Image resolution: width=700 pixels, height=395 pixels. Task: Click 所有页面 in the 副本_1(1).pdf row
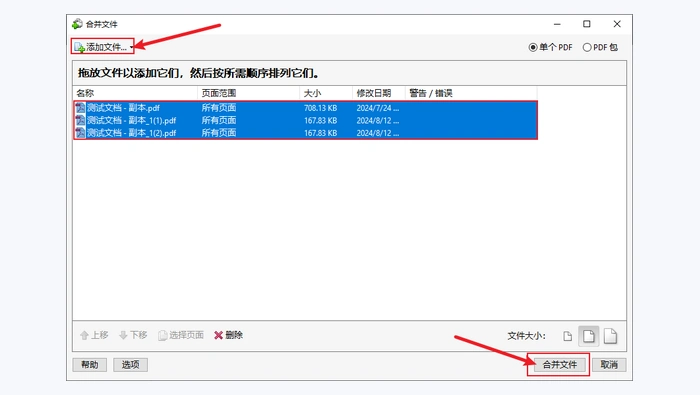pos(219,121)
